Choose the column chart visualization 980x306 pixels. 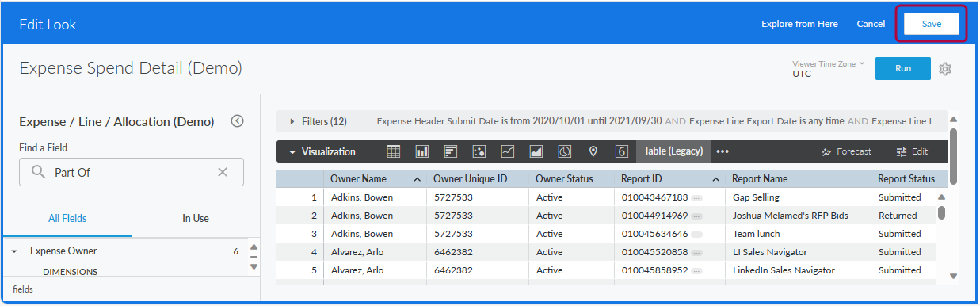click(422, 151)
